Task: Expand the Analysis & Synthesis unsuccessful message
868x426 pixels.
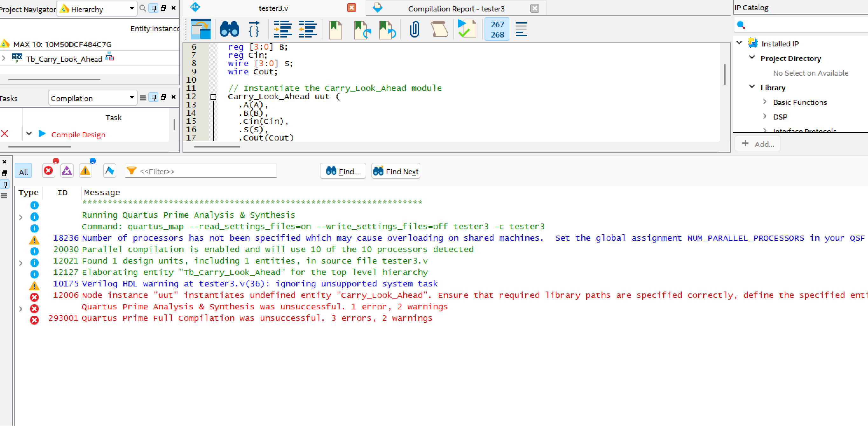Action: [21, 309]
